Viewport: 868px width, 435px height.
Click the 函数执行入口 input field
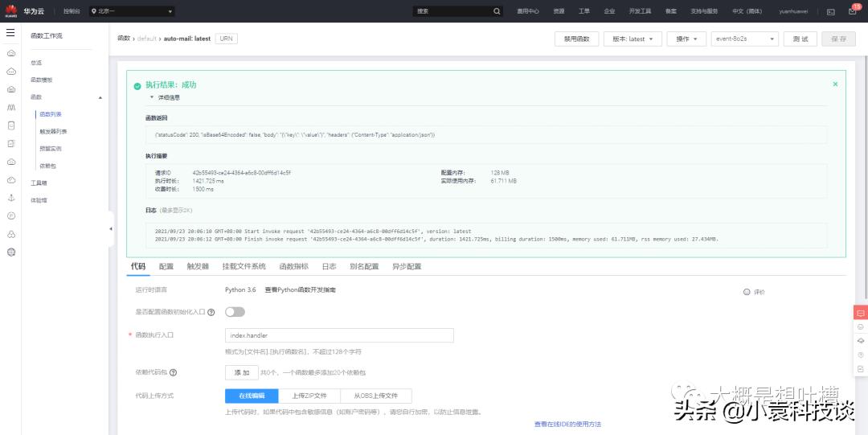tap(339, 336)
